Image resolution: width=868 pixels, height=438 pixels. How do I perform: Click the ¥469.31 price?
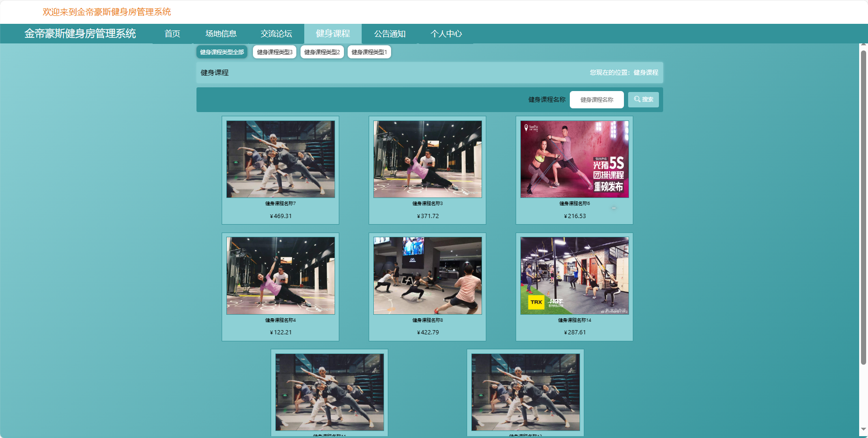280,216
